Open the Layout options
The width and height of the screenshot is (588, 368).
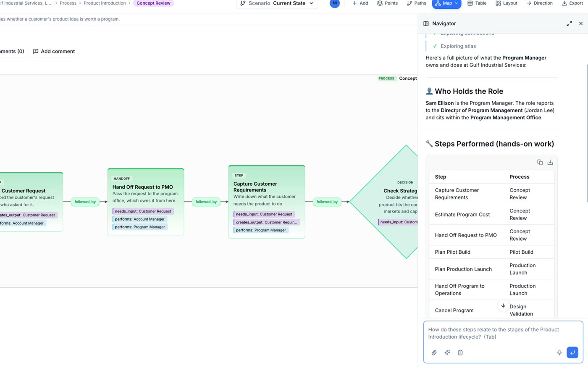pyautogui.click(x=507, y=3)
